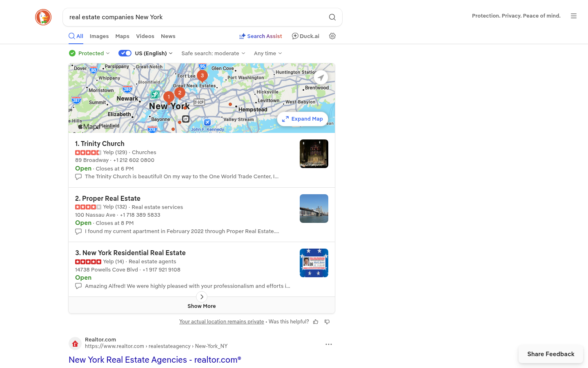Switch to Videos tab
The height and width of the screenshot is (368, 588).
[x=145, y=36]
